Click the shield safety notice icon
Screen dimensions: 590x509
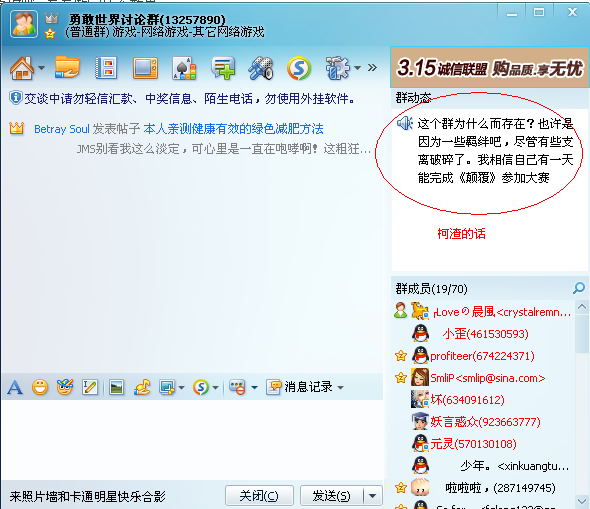pos(15,98)
